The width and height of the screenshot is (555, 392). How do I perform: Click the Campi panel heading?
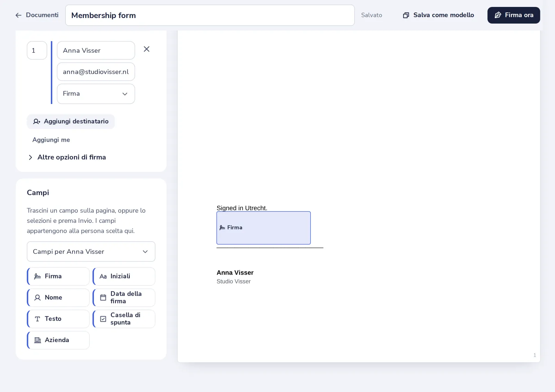tap(38, 192)
